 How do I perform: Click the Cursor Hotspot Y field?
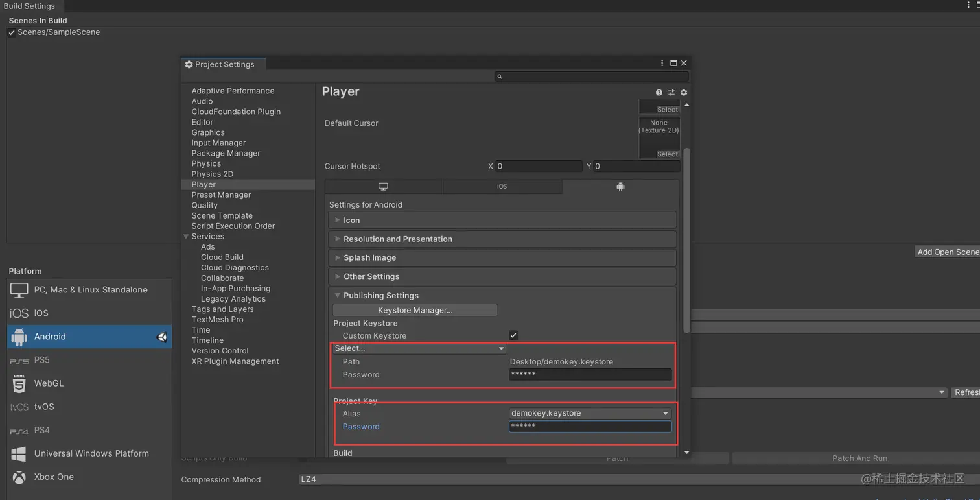tap(636, 166)
